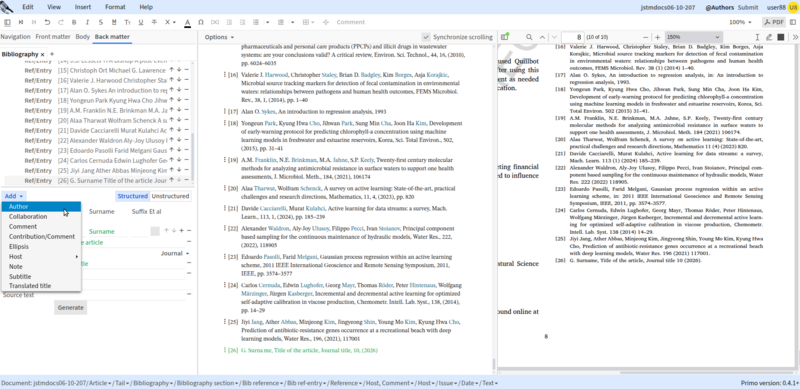Click the Generate button
Image resolution: width=800 pixels, height=389 pixels.
[70, 307]
